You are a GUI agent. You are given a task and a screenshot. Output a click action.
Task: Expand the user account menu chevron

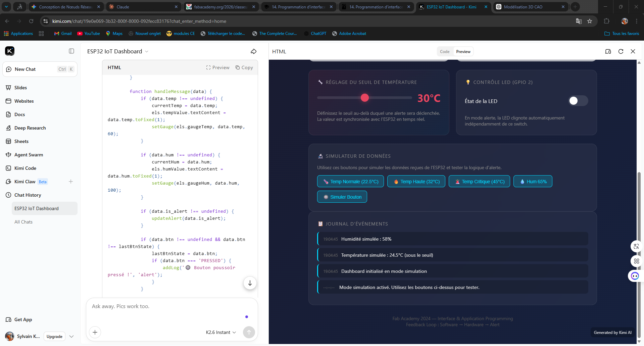[71, 336]
